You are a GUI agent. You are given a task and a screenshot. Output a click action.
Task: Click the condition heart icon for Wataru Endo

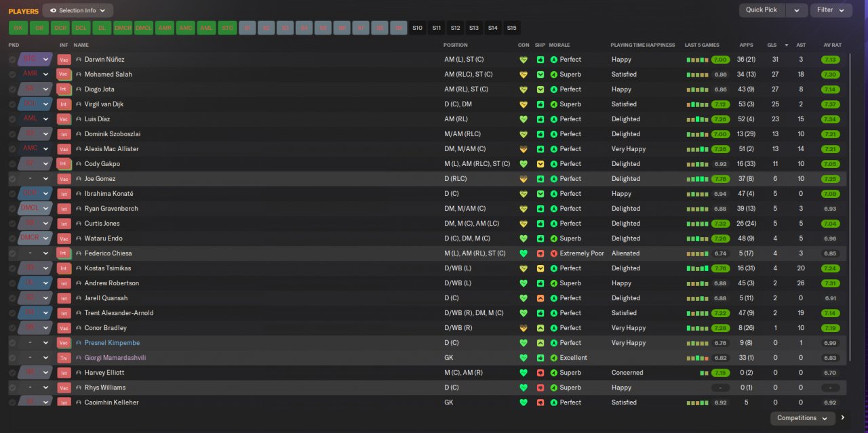pyautogui.click(x=523, y=239)
